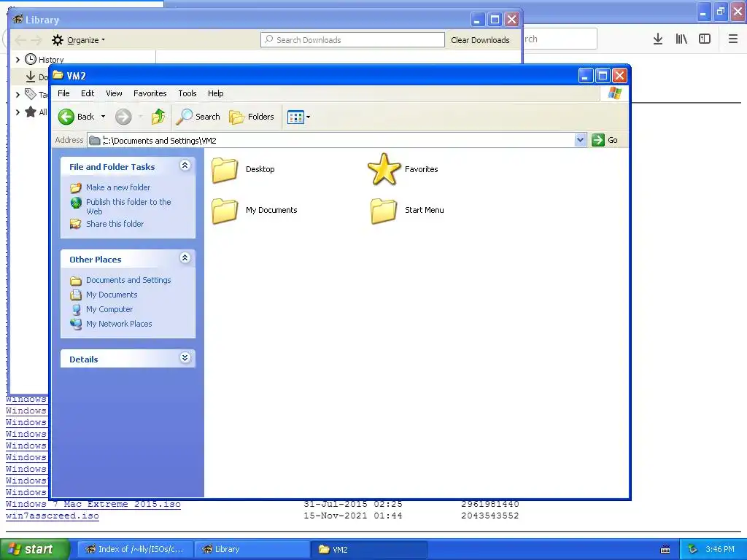Open the Search pane with magnifier icon
The width and height of the screenshot is (747, 560).
(x=198, y=117)
